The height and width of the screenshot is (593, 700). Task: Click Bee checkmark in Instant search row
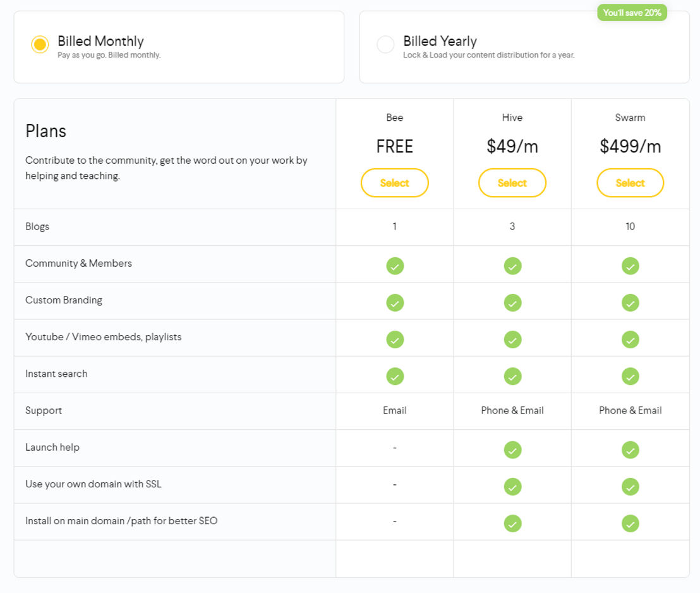click(x=395, y=376)
